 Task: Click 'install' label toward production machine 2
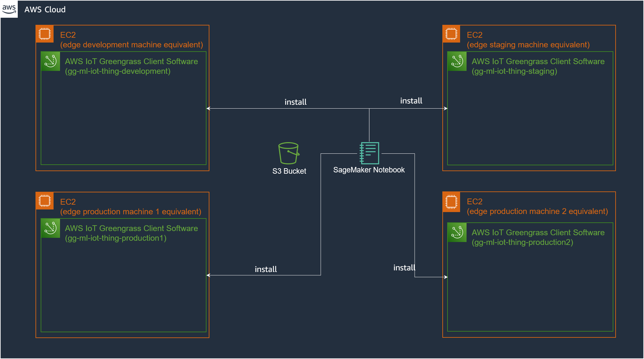404,268
